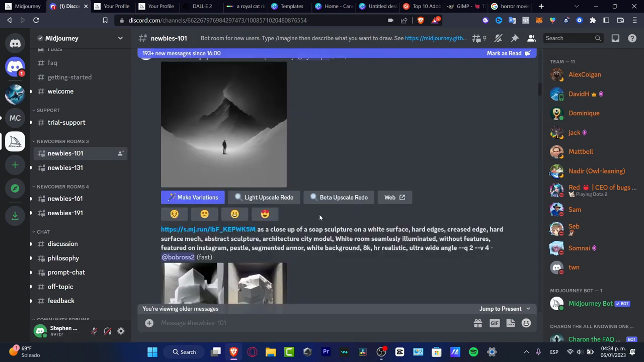Open threads icon in channel header

click(476, 38)
